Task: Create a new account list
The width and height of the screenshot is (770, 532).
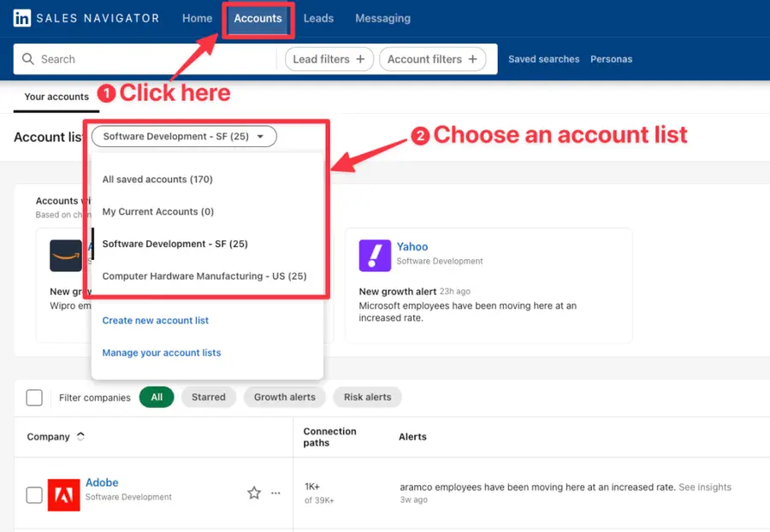Action: tap(155, 320)
